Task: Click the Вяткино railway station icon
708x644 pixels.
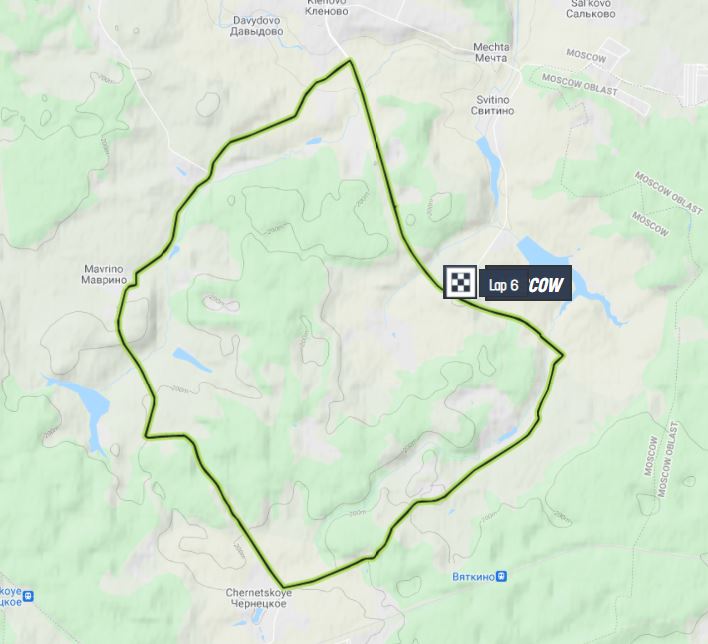Action: (501, 576)
